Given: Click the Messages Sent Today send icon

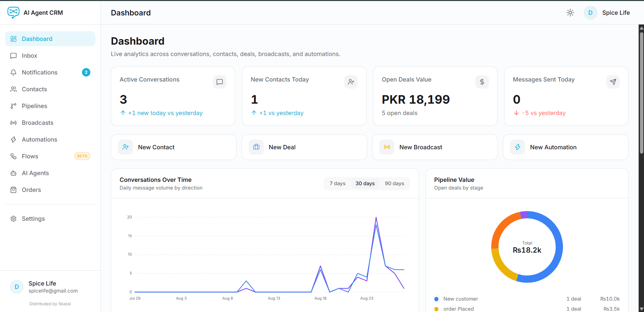Looking at the screenshot, I should tap(613, 82).
